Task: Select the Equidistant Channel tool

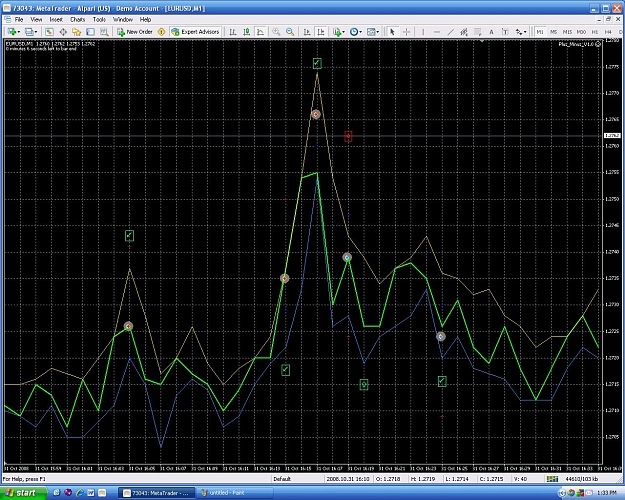Action: (464, 32)
